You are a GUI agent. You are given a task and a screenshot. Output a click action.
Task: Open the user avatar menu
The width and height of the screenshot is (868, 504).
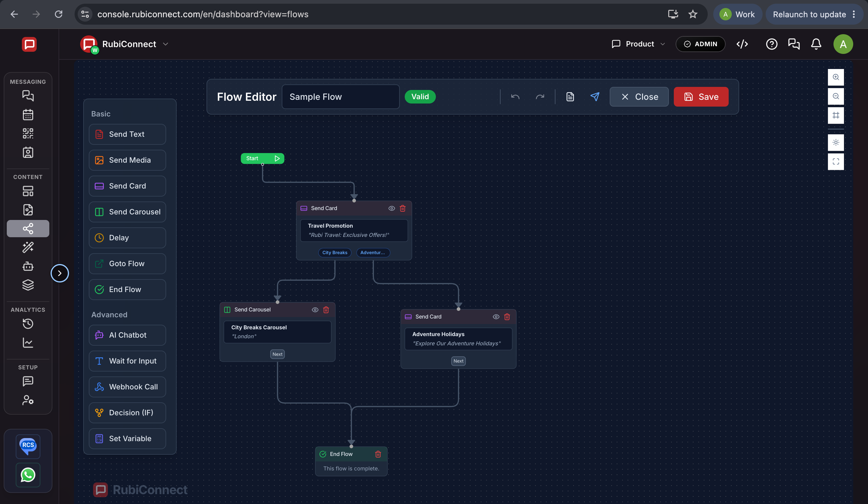coord(843,44)
